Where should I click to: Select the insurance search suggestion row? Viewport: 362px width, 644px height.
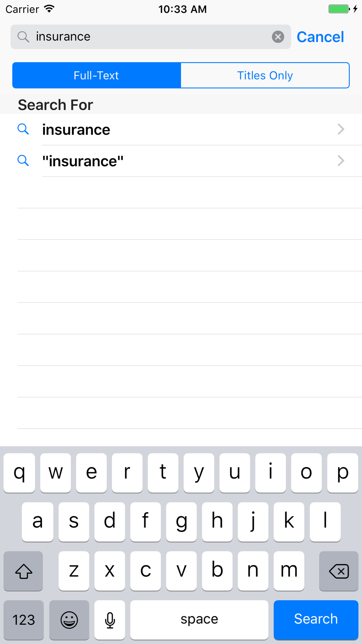pos(181,130)
